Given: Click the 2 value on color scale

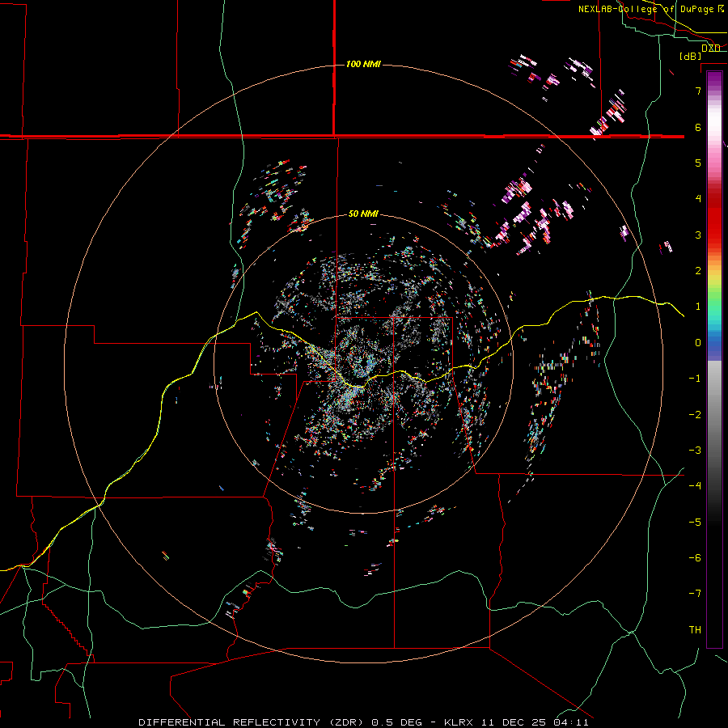Looking at the screenshot, I should (698, 271).
